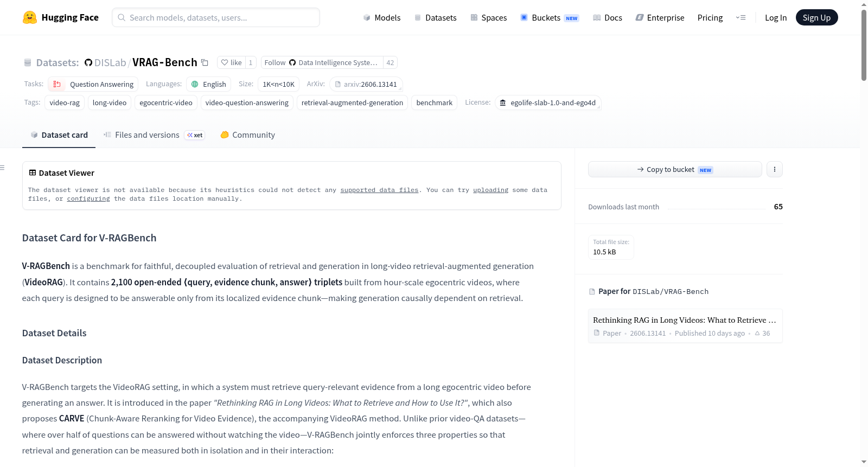Switch to the Dataset card tab
Viewport: 868px width, 467px height.
tap(59, 135)
